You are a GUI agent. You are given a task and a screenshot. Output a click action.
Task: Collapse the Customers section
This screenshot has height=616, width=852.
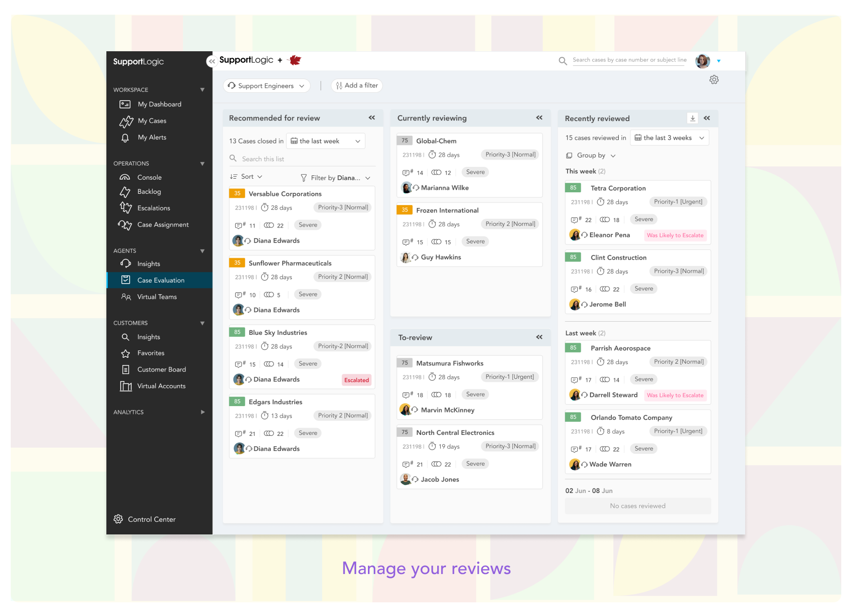[x=203, y=323]
